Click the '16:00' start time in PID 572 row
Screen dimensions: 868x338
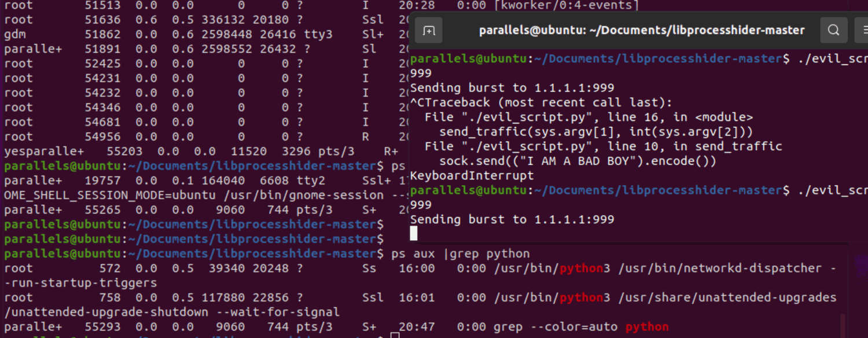(416, 269)
